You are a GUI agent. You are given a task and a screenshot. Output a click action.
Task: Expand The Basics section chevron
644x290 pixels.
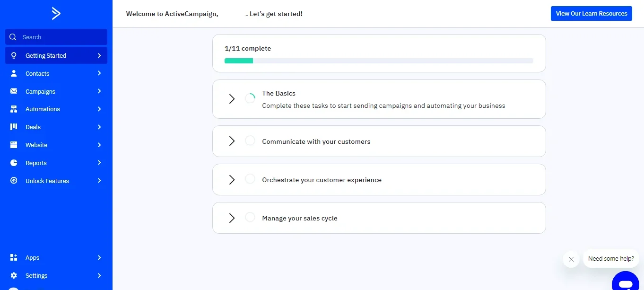[x=232, y=99]
